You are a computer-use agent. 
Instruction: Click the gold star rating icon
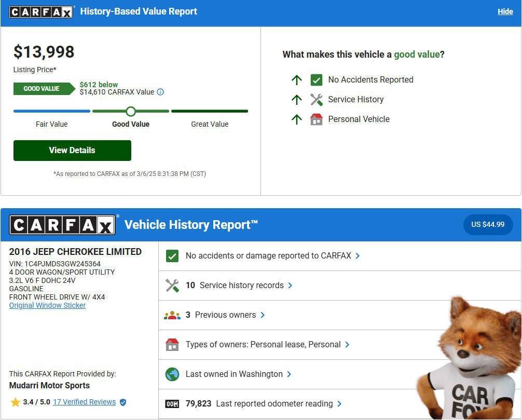[16, 402]
